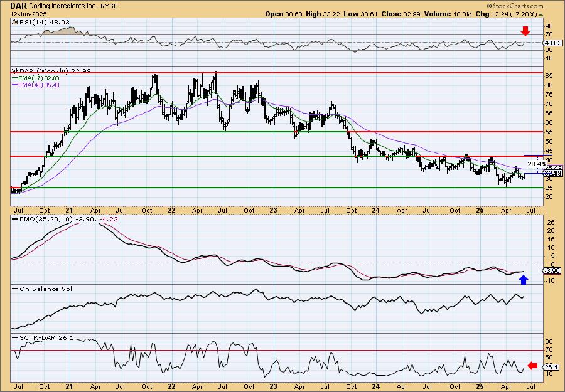Screen dimensions: 565x392
Task: Click the 85 price axis label
Action: click(x=549, y=77)
